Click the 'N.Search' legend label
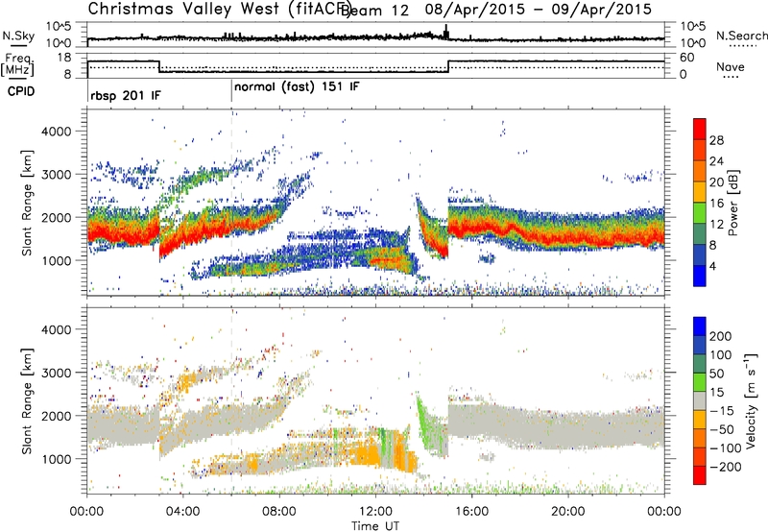 pyautogui.click(x=741, y=36)
